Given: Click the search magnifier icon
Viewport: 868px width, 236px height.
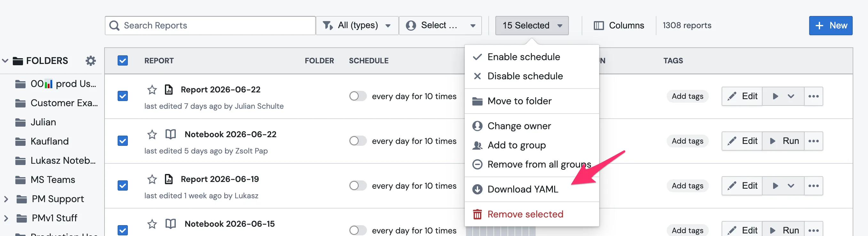Looking at the screenshot, I should (x=114, y=26).
